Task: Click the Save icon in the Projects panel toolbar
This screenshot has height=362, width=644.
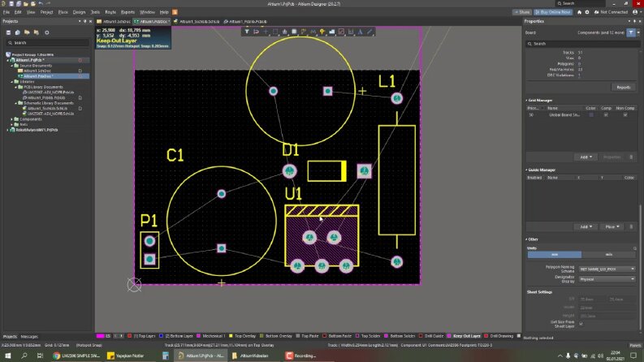Action: 8,32
